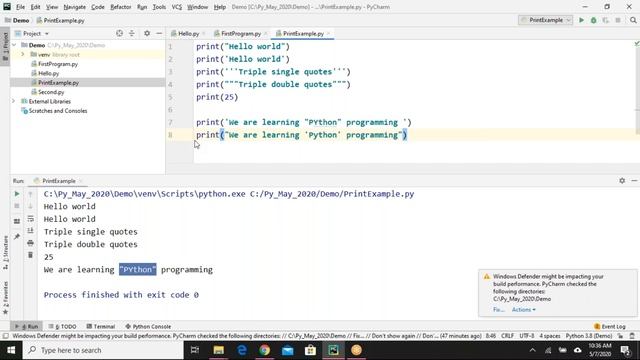Open the Project view dropdown

32,33
